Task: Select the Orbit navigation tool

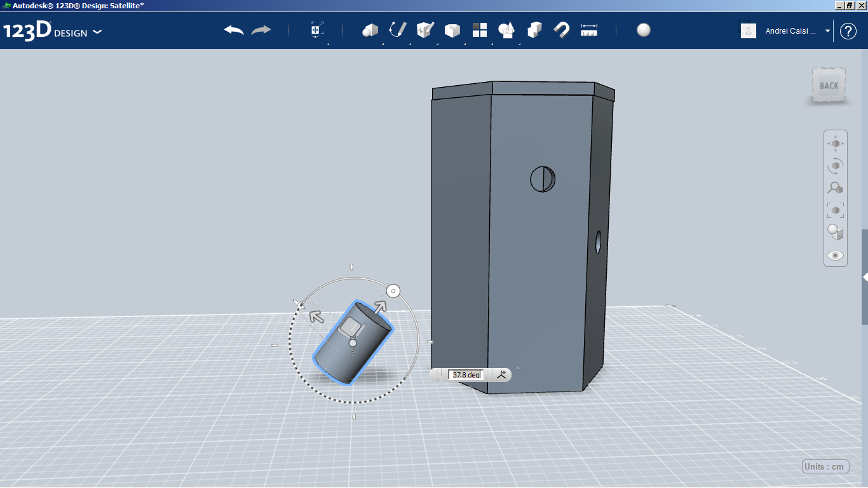Action: pos(836,166)
